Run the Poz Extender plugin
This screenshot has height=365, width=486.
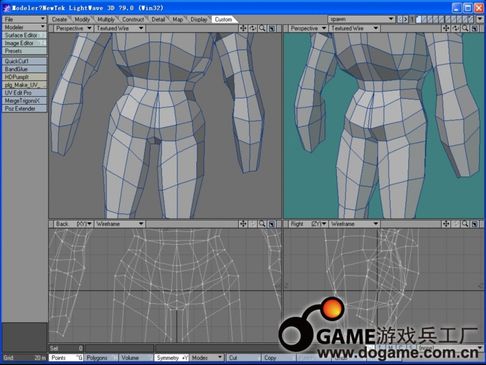[x=24, y=109]
